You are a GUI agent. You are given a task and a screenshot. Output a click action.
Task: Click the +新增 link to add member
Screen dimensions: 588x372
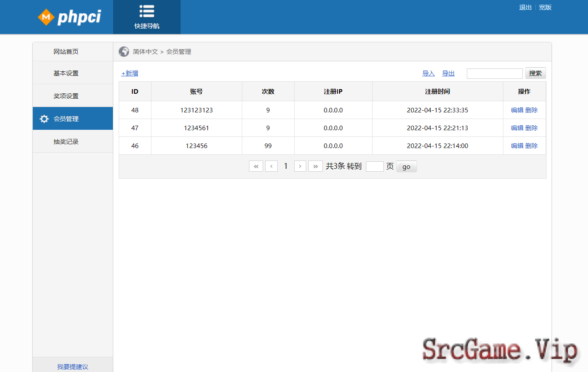point(130,73)
